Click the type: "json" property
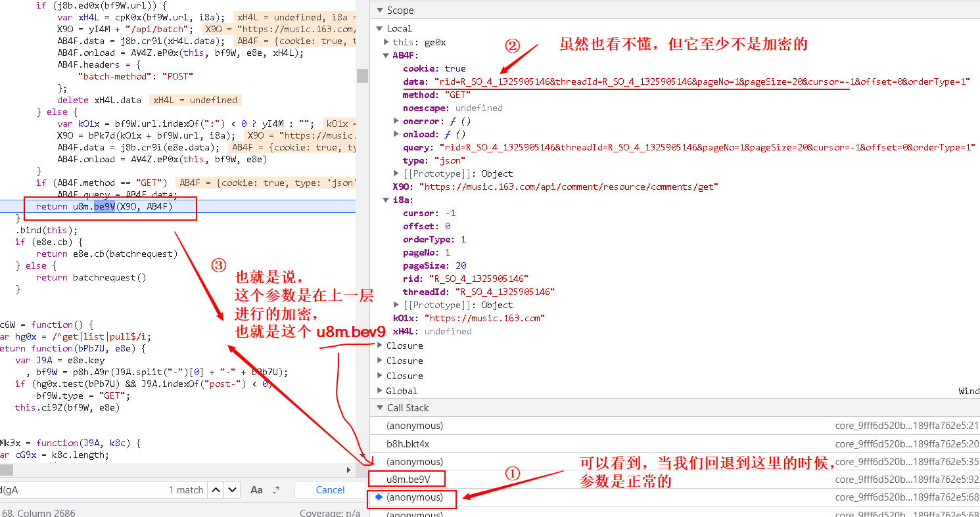Screen dimensions: 980x517 pyautogui.click(x=434, y=160)
